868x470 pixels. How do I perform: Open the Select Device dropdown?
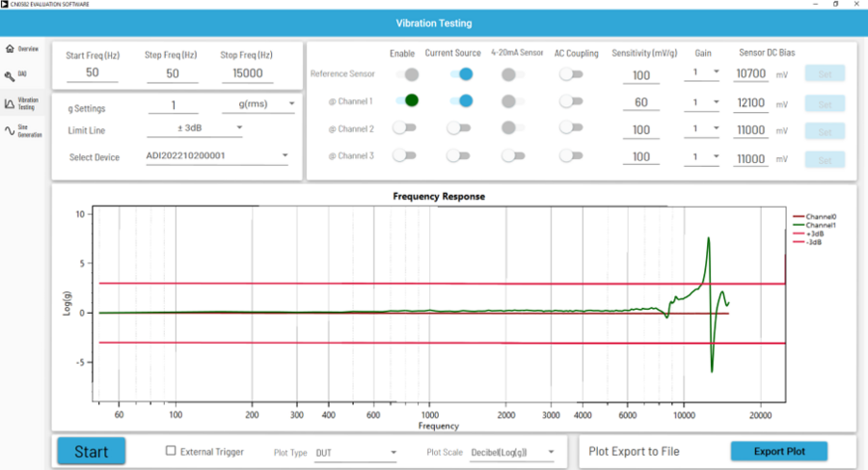(x=216, y=155)
